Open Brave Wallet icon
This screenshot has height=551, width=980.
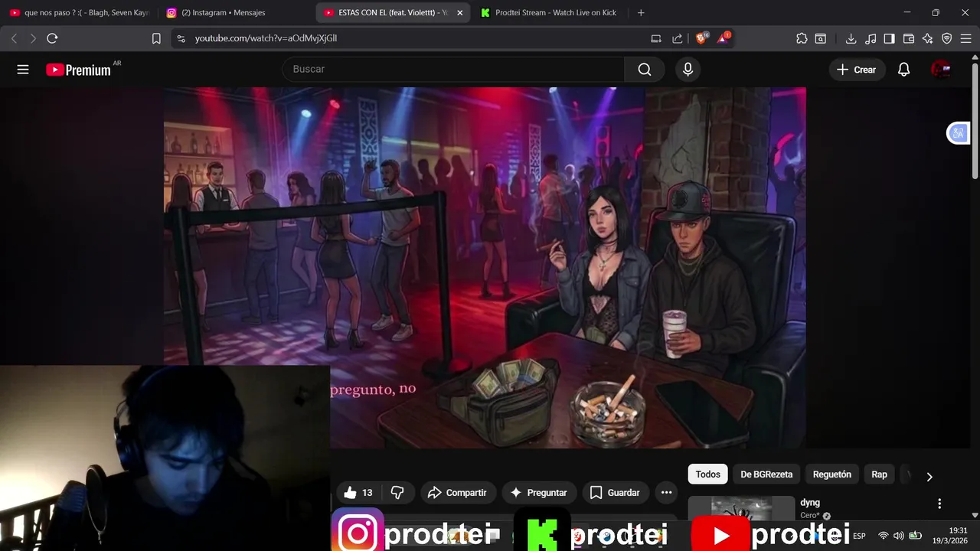909,38
